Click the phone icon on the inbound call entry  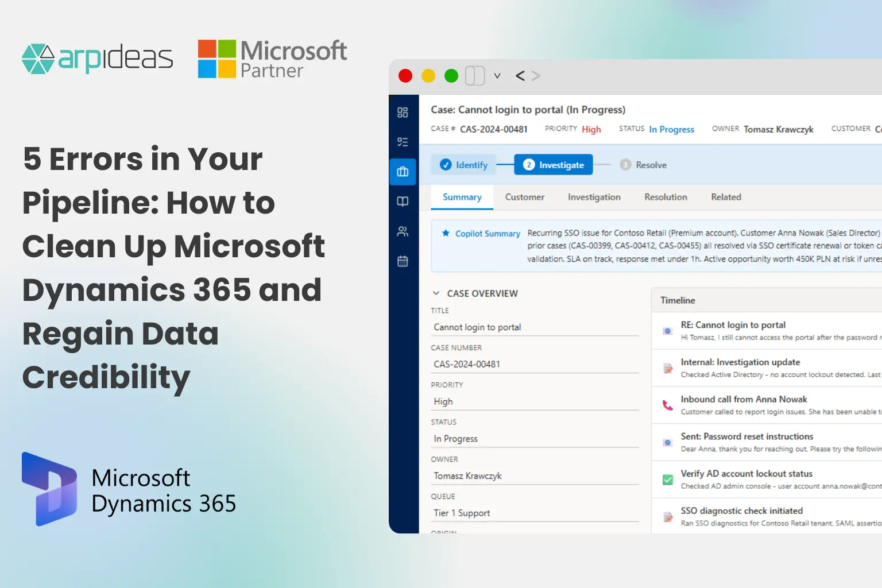click(x=667, y=405)
